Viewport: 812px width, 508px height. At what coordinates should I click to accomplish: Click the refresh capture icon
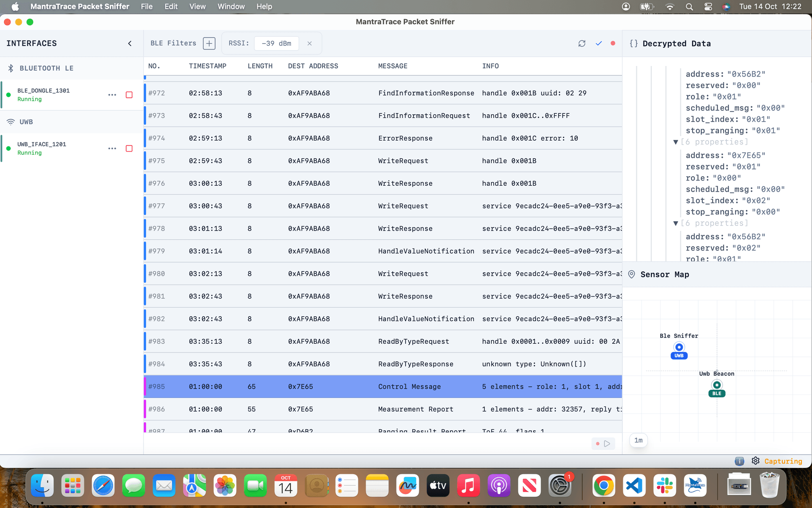coord(582,43)
